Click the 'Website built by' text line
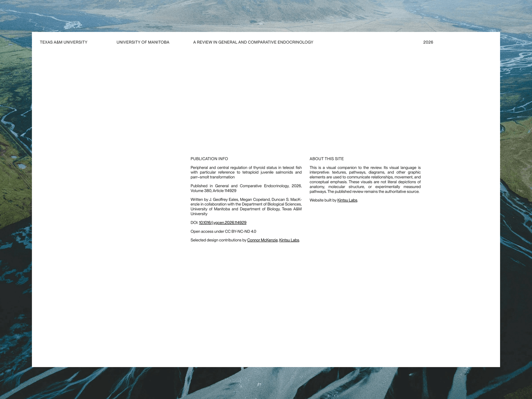The height and width of the screenshot is (399, 532). point(334,200)
